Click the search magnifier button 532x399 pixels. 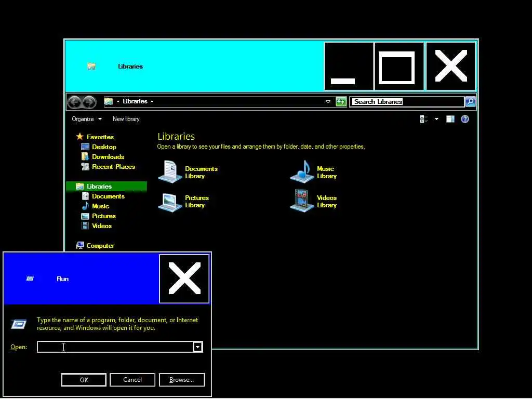tap(470, 101)
